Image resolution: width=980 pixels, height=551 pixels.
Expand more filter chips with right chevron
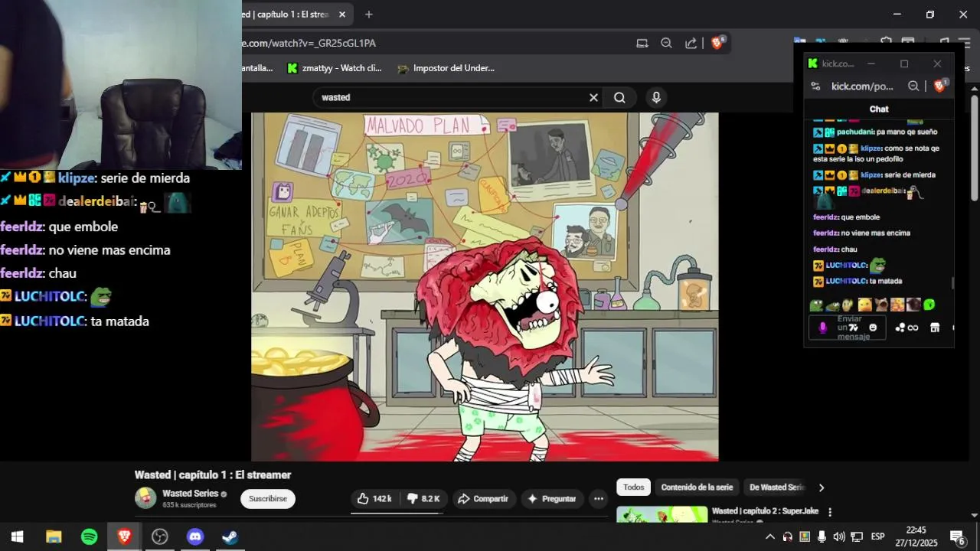(x=822, y=487)
